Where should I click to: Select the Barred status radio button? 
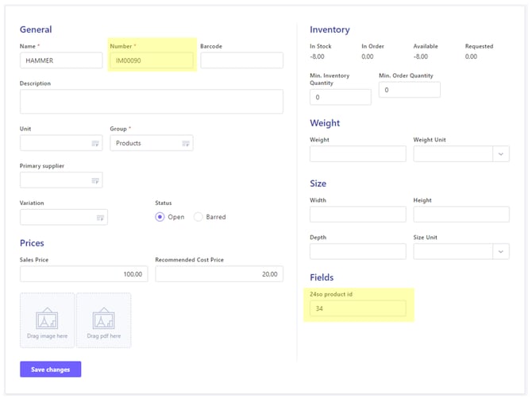199,217
